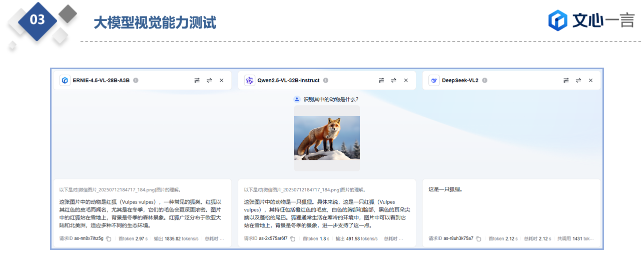Viewport: 644px width, 264px height.
Task: Copy the request ID as-2x575ar6f7
Action: [x=293, y=239]
